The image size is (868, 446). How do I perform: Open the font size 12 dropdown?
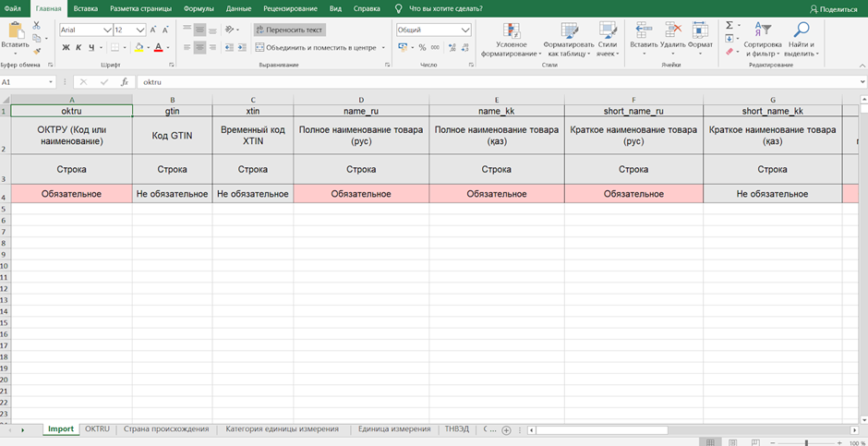[140, 30]
